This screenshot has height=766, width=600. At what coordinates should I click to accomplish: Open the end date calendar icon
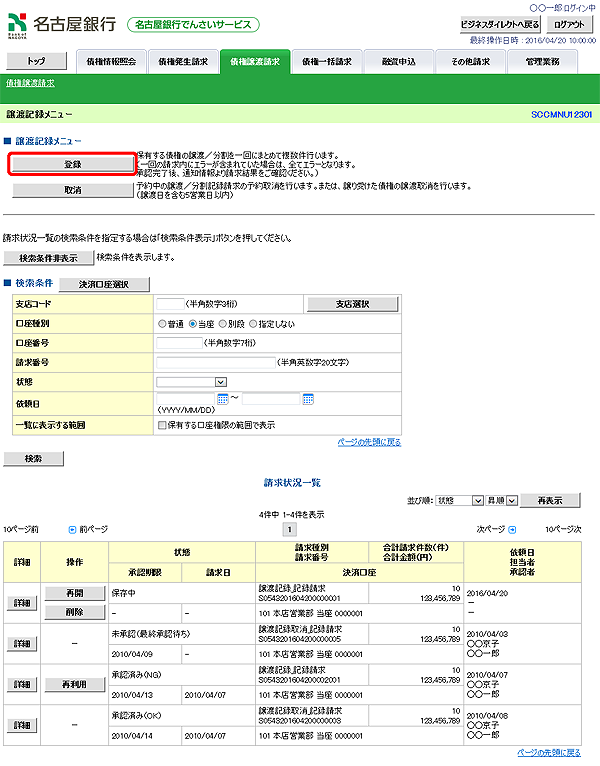pos(308,399)
